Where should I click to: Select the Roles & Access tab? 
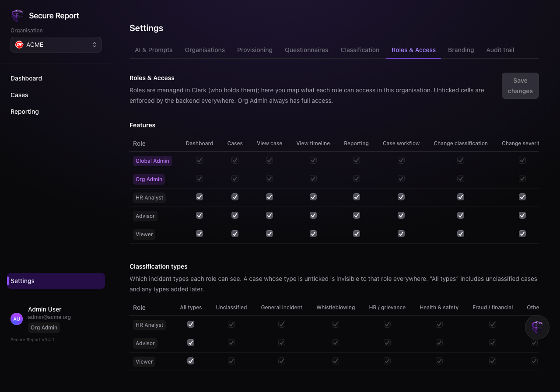point(413,50)
